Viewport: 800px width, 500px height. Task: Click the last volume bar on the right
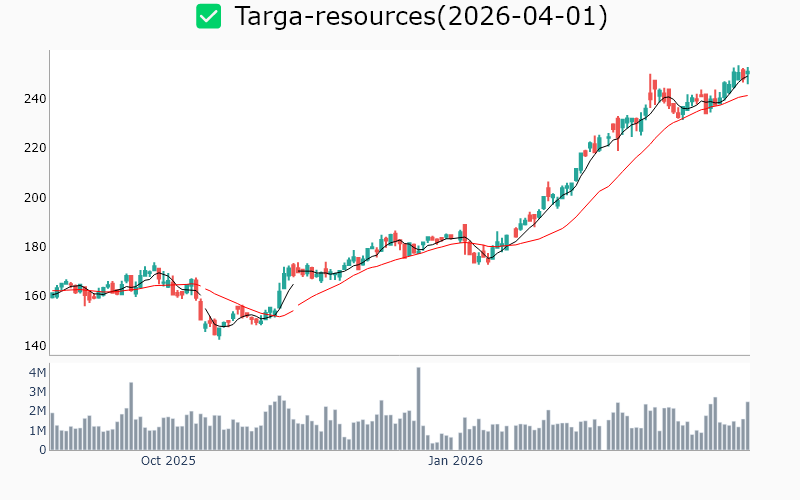(x=747, y=426)
